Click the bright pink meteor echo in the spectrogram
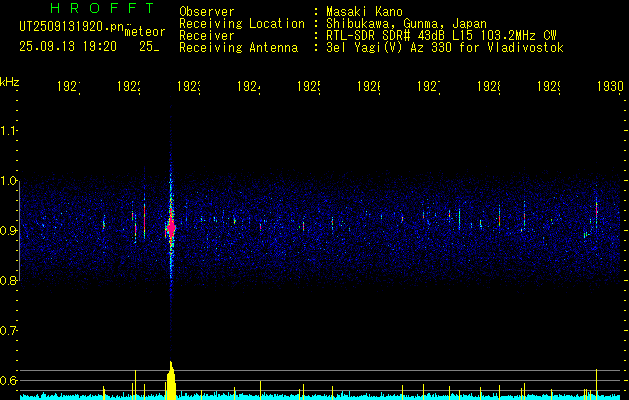629x400 pixels. tap(171, 228)
